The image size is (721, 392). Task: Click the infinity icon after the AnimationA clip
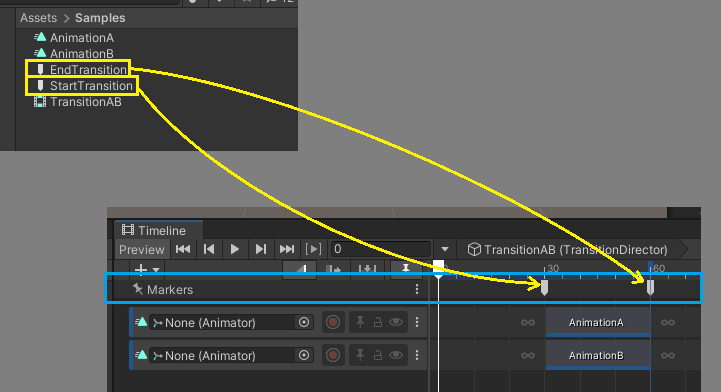(x=668, y=323)
